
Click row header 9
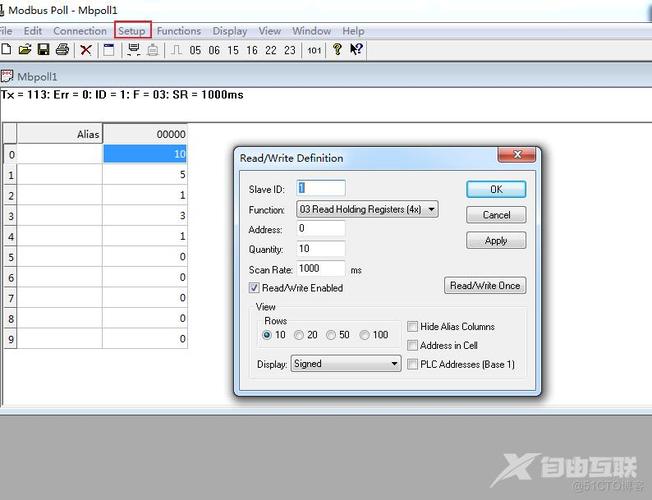[10, 339]
